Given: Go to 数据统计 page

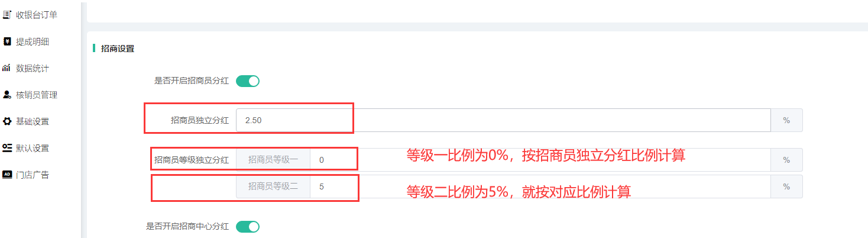Looking at the screenshot, I should (x=33, y=68).
